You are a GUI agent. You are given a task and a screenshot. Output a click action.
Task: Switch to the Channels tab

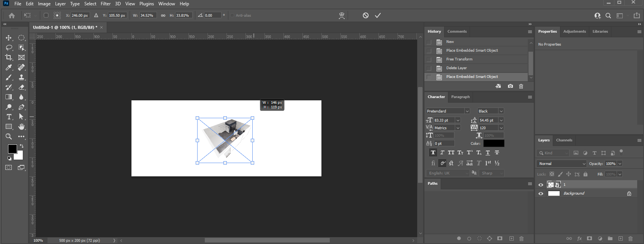coord(564,140)
